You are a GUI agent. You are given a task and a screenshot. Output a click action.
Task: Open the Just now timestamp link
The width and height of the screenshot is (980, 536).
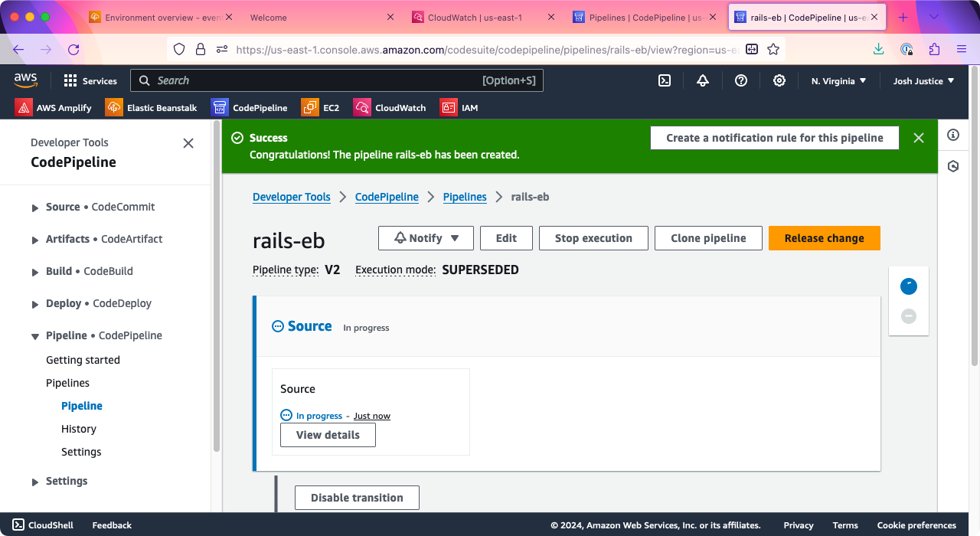pos(372,416)
